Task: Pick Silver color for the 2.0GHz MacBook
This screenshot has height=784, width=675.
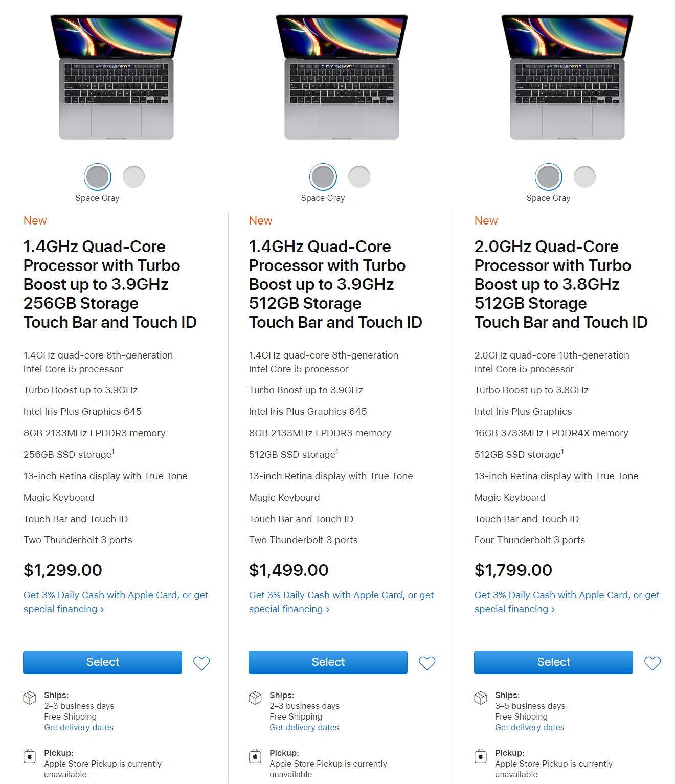Action: pos(584,176)
